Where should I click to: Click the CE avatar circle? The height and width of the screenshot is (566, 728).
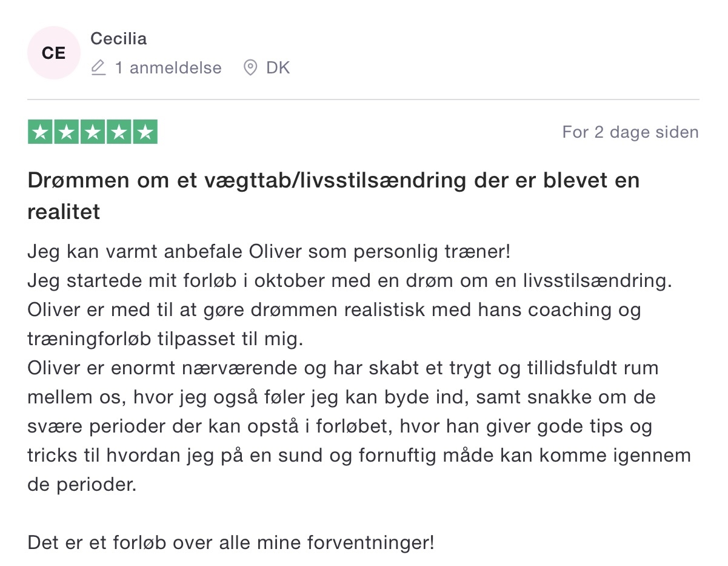[53, 53]
